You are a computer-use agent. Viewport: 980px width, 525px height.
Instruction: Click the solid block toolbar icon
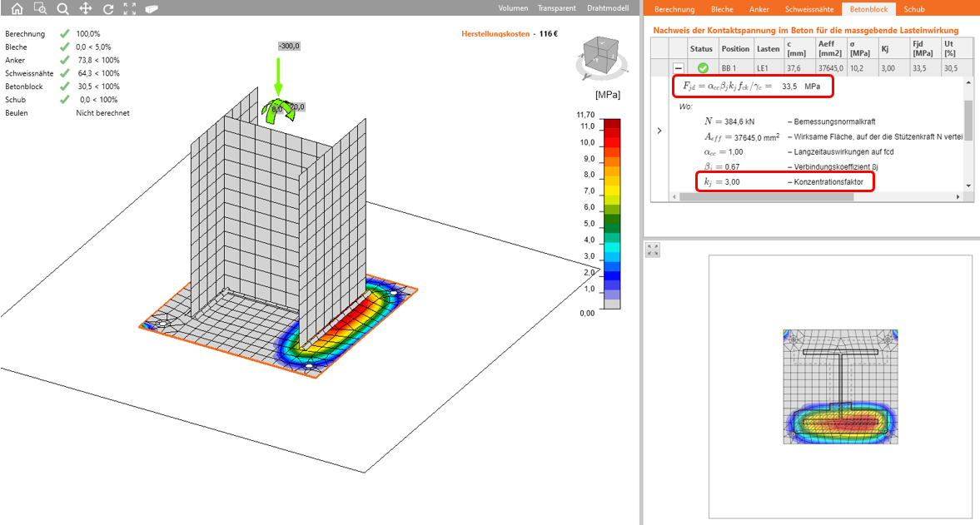point(152,9)
